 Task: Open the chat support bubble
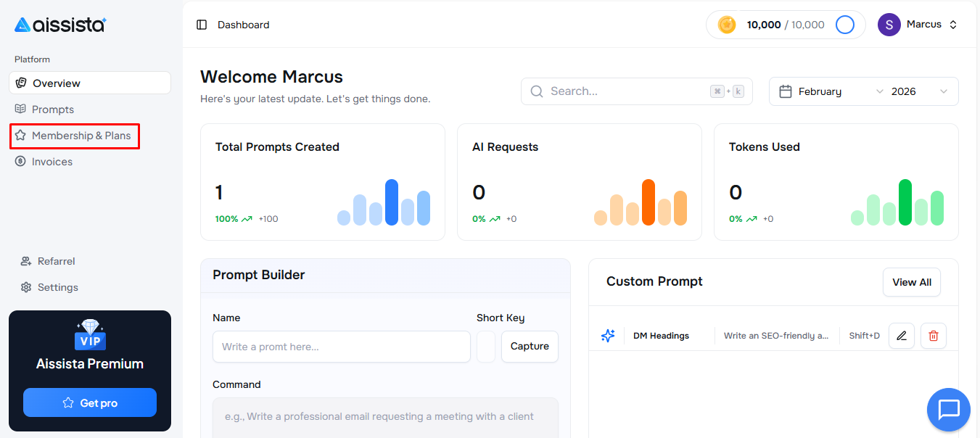948,410
